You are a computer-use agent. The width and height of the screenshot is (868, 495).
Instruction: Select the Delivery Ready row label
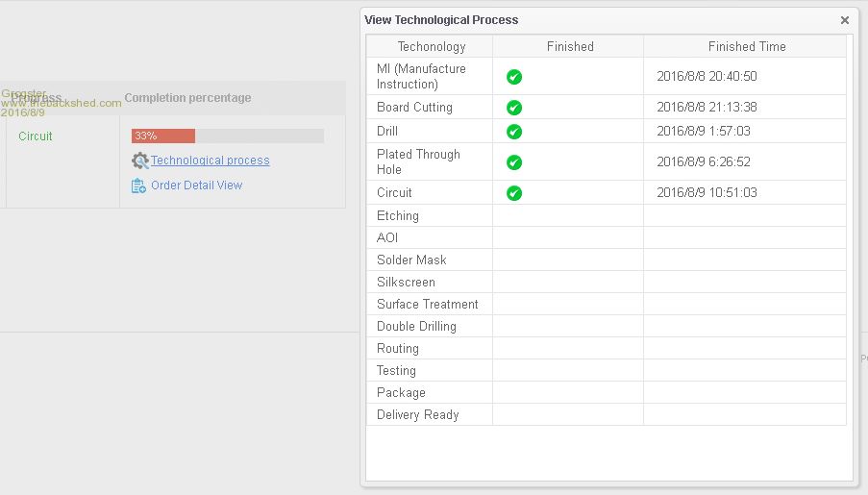(417, 415)
